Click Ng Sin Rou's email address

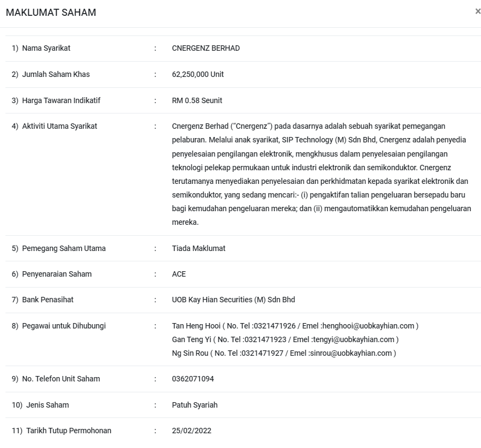point(351,353)
